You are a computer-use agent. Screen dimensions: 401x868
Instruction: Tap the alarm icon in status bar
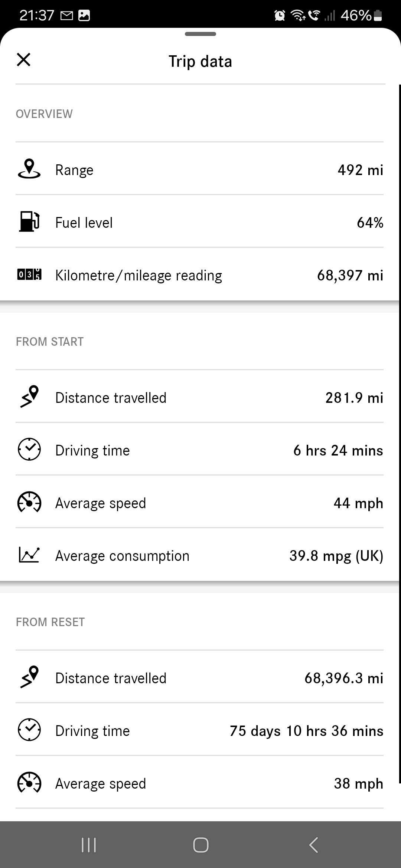click(280, 15)
